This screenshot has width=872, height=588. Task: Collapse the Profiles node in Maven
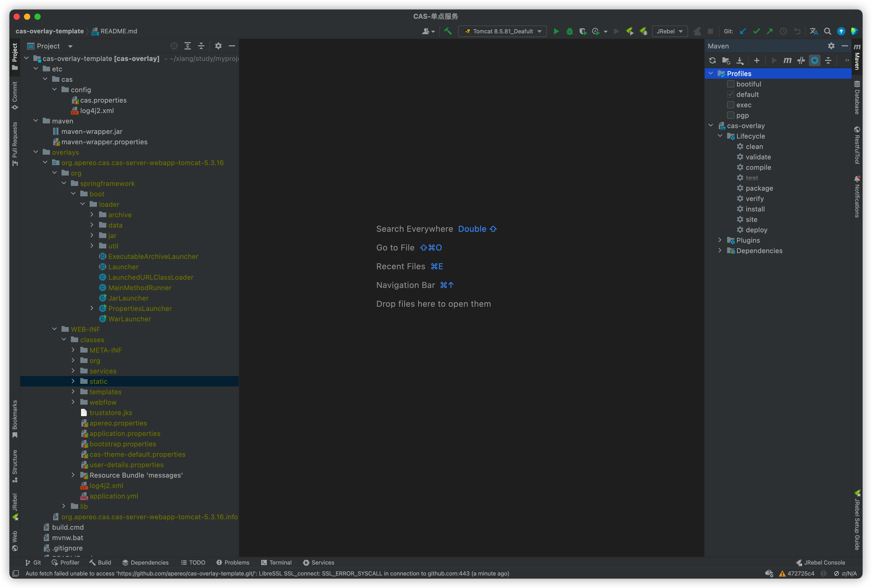[x=711, y=73]
